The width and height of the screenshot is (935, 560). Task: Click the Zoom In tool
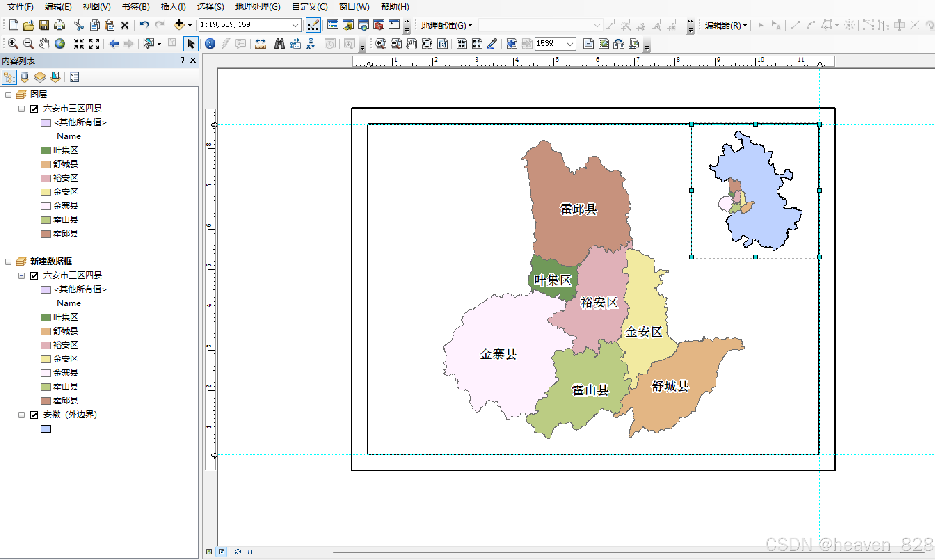pos(13,44)
